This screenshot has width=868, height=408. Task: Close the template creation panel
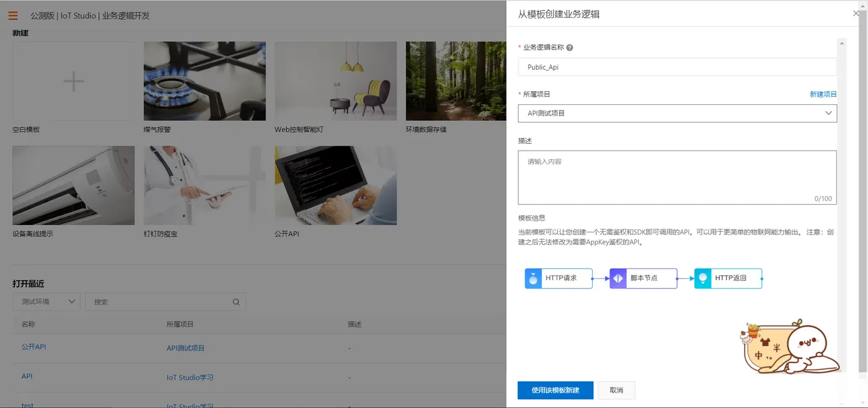point(856,13)
